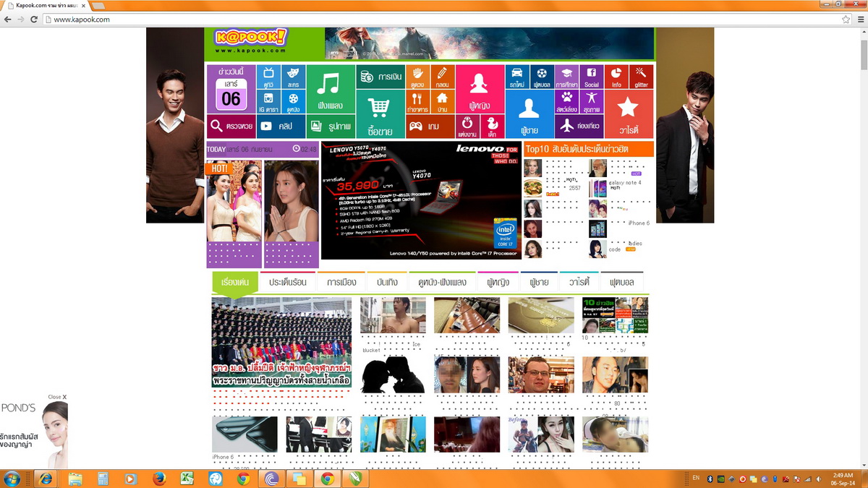Open the IG ดารา Instagram tile
Image resolution: width=868 pixels, height=488 pixels.
click(268, 101)
